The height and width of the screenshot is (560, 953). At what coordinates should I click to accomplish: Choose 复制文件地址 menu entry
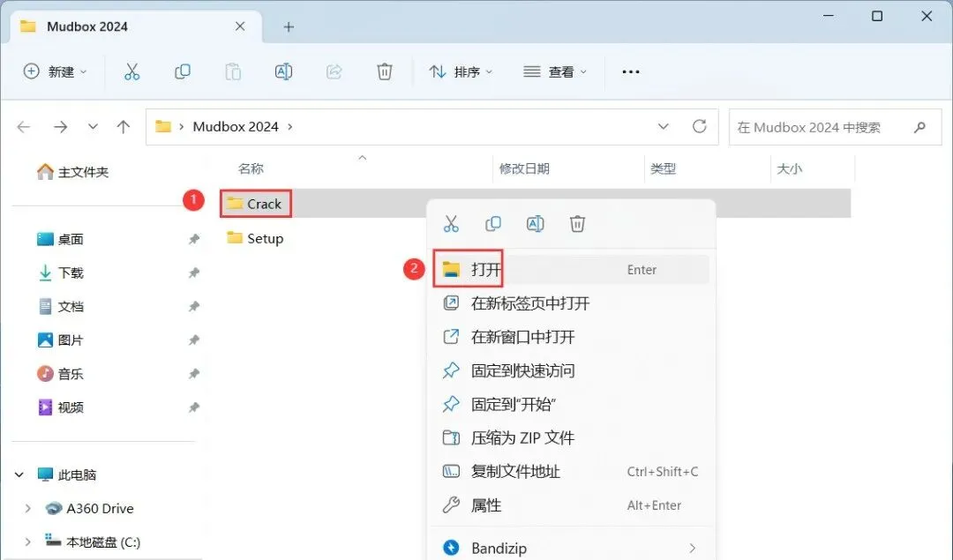571,471
